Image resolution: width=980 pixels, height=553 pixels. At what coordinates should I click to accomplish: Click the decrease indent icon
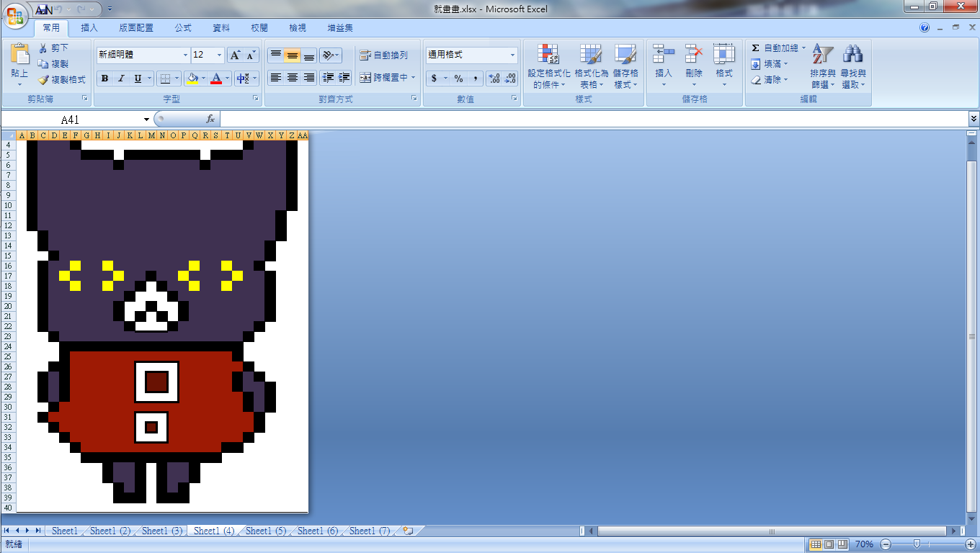[329, 78]
